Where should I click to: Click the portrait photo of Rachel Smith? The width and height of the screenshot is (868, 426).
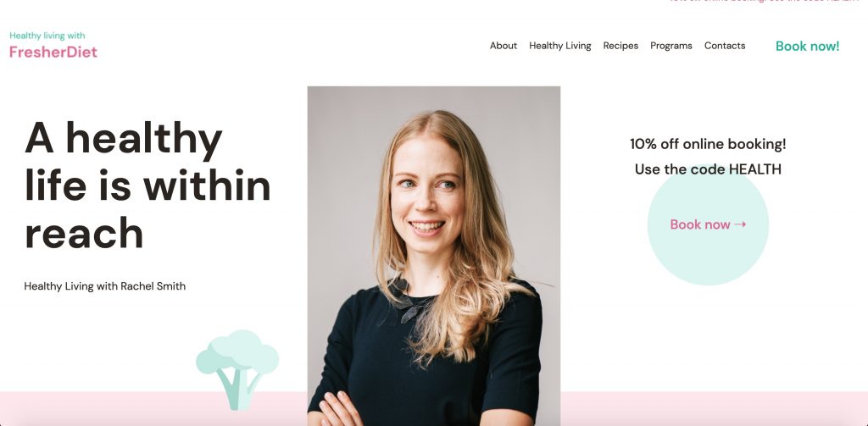tap(433, 256)
